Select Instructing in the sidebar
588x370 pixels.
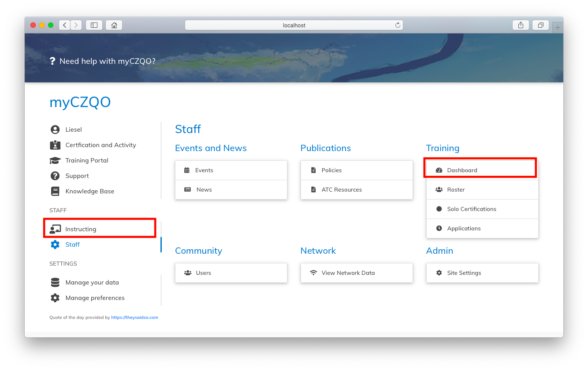tap(81, 229)
